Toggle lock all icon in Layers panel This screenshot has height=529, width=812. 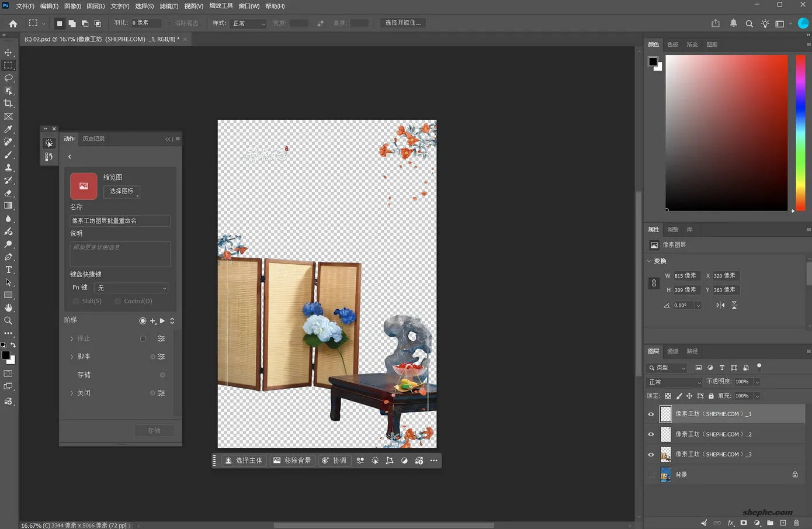(711, 396)
